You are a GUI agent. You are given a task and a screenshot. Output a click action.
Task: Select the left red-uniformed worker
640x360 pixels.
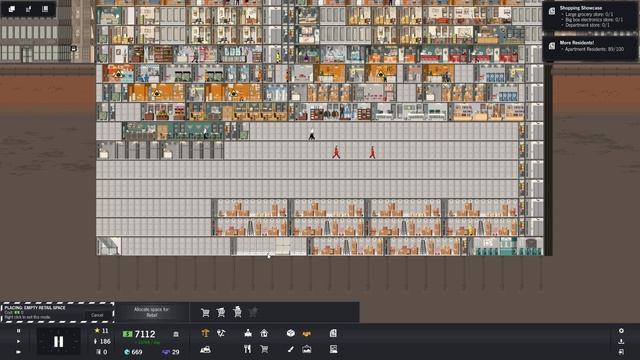(x=336, y=152)
